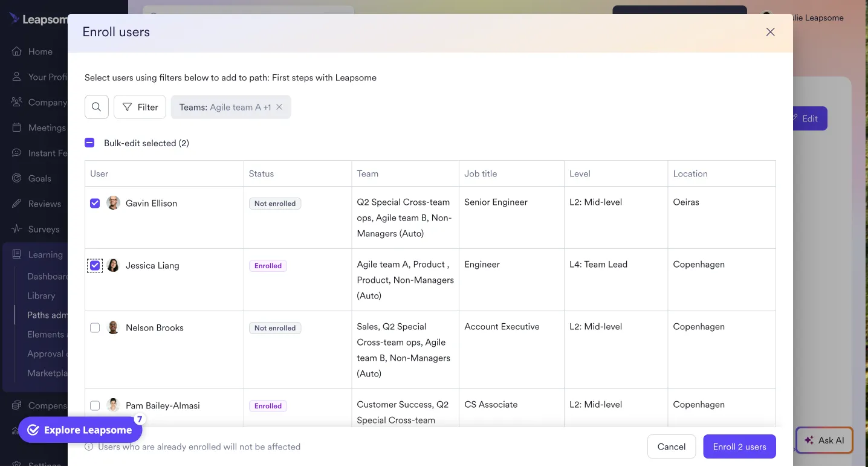868x467 pixels.
Task: Click Gavin Ellison's avatar
Action: click(x=113, y=203)
